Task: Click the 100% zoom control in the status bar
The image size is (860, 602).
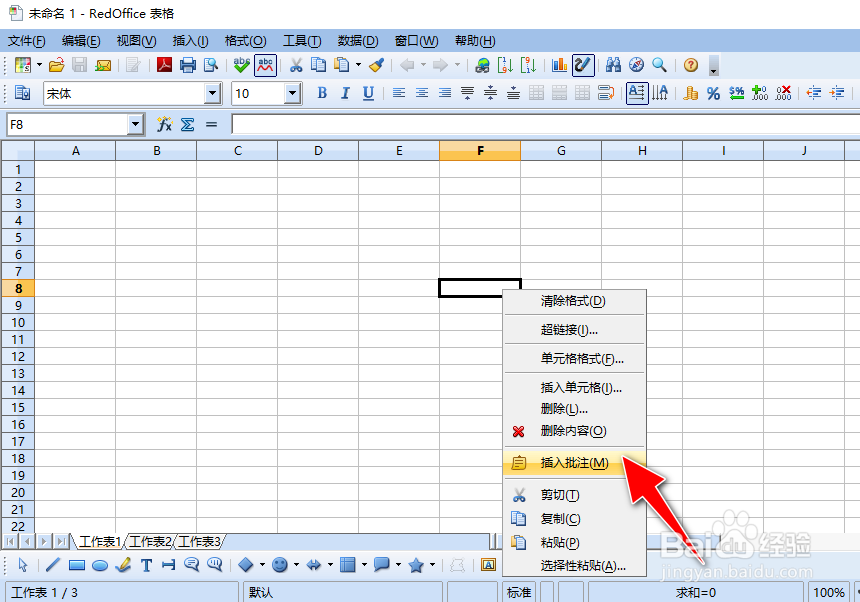Action: (x=829, y=591)
